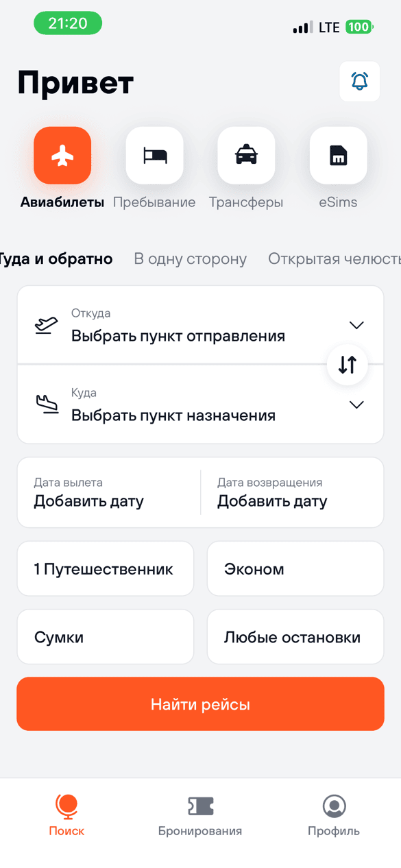Open the Пребывание hotel icon
The width and height of the screenshot is (401, 868).
click(154, 156)
